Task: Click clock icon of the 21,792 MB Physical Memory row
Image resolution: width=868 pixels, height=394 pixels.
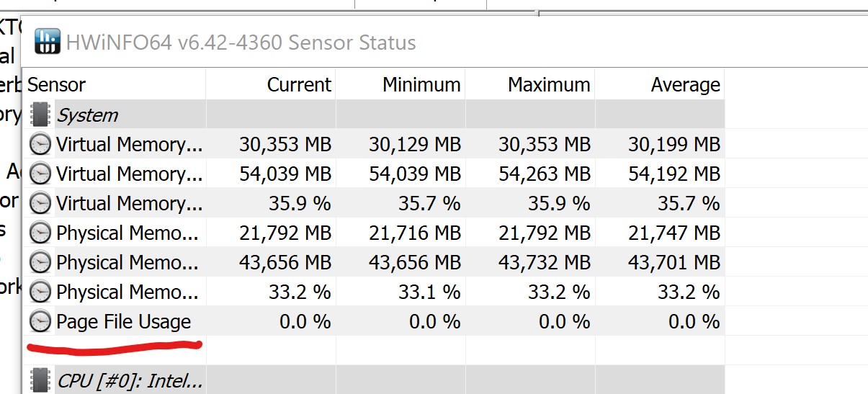Action: (x=40, y=233)
